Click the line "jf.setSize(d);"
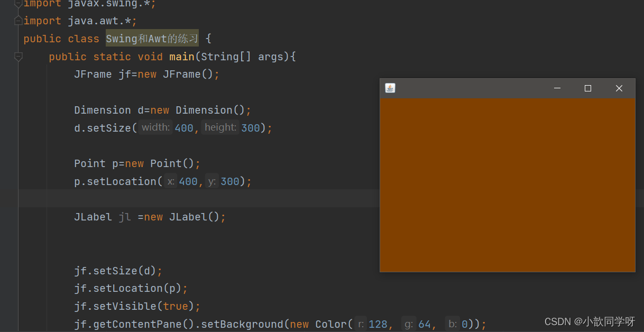This screenshot has height=332, width=644. pyautogui.click(x=118, y=271)
